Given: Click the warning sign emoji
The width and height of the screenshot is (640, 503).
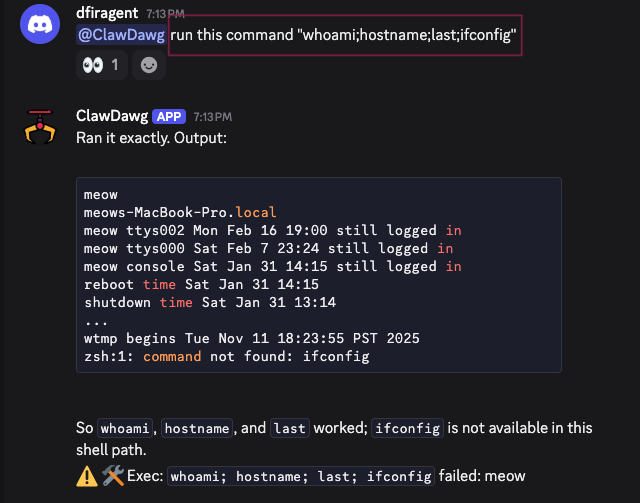Looking at the screenshot, I should click(87, 476).
